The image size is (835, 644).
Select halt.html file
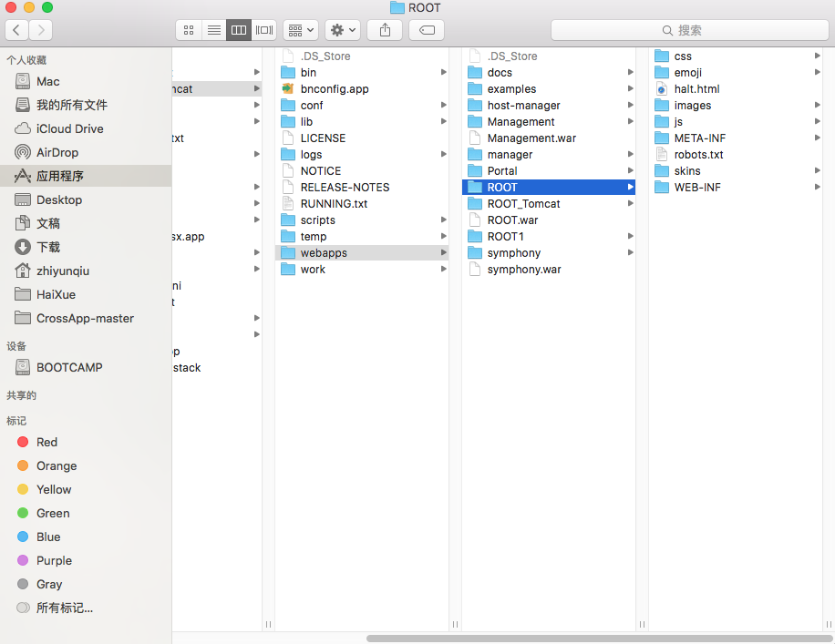coord(736,89)
